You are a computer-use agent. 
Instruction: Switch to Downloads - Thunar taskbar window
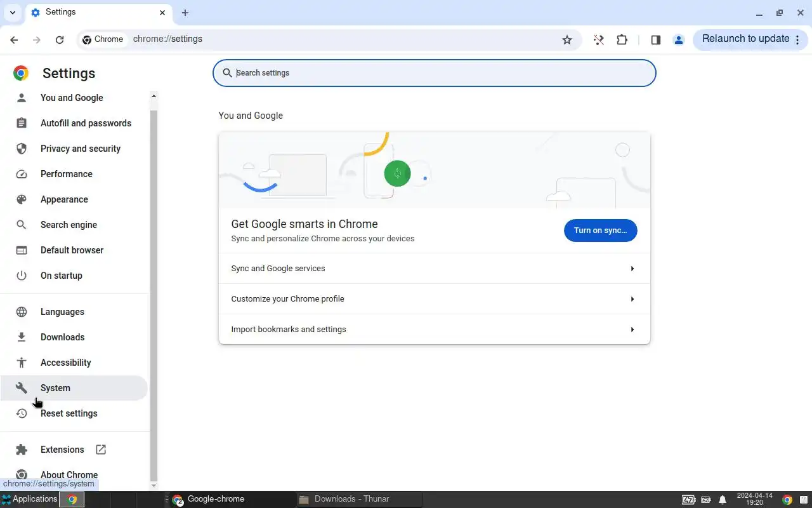pyautogui.click(x=359, y=499)
